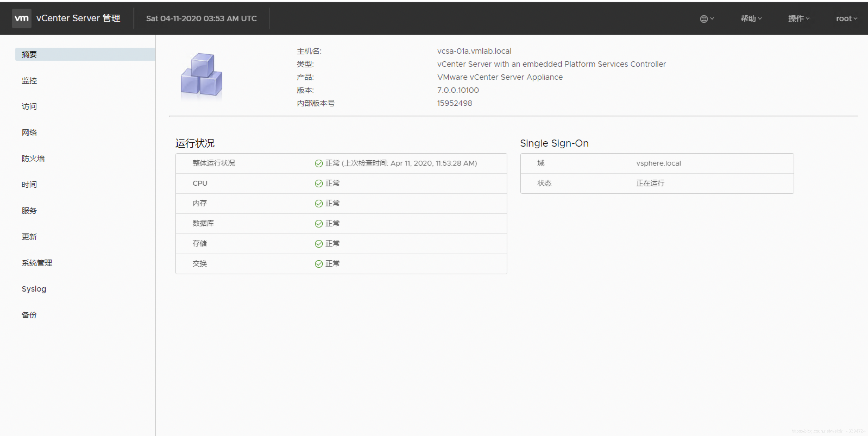The height and width of the screenshot is (436, 868).
Task: Open the 服务 services page
Action: coord(29,211)
